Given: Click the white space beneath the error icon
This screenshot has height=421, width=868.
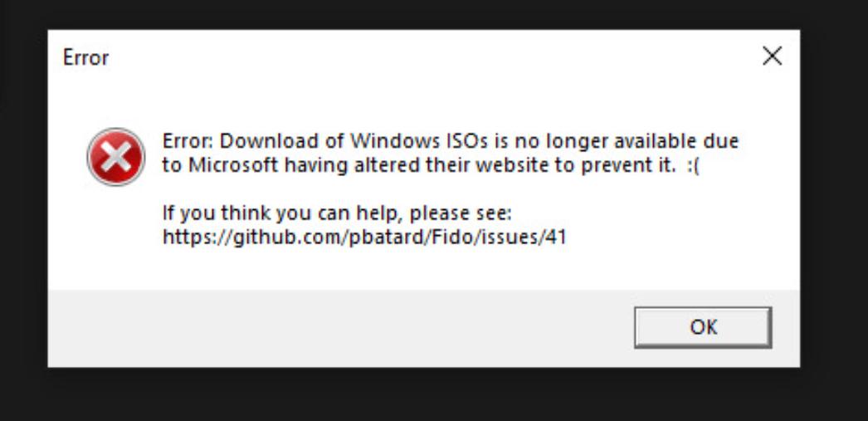Looking at the screenshot, I should tap(116, 241).
